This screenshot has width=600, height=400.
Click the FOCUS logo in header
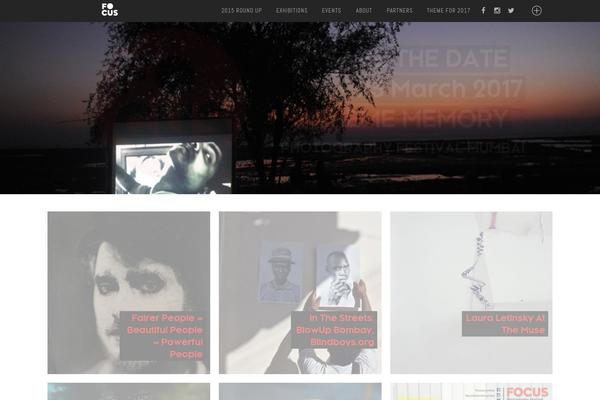coord(110,10)
